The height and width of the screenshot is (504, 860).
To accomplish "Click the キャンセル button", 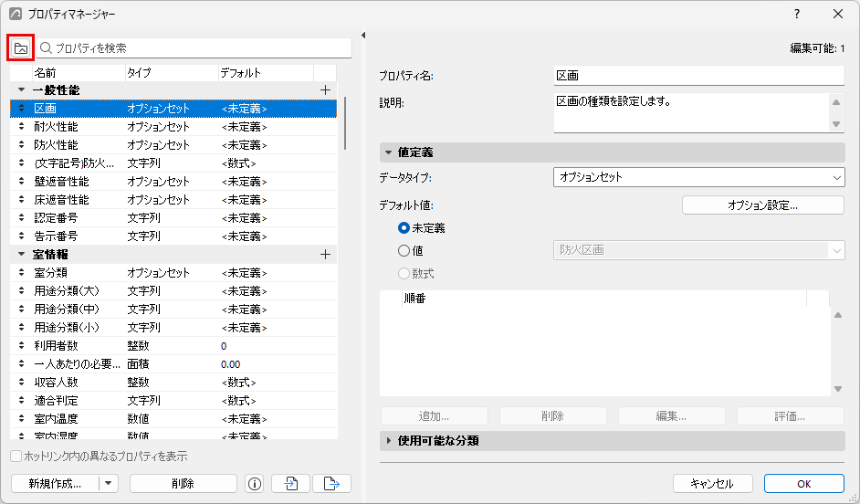I will pos(712,484).
